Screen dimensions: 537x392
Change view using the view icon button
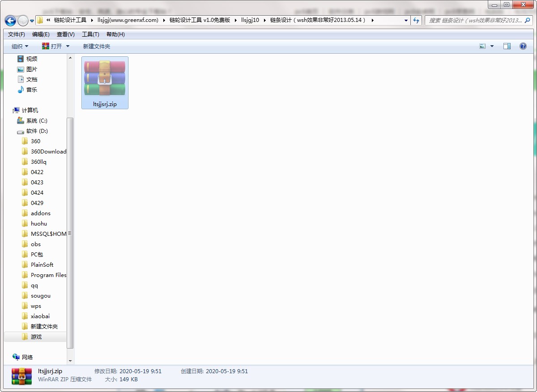[482, 46]
